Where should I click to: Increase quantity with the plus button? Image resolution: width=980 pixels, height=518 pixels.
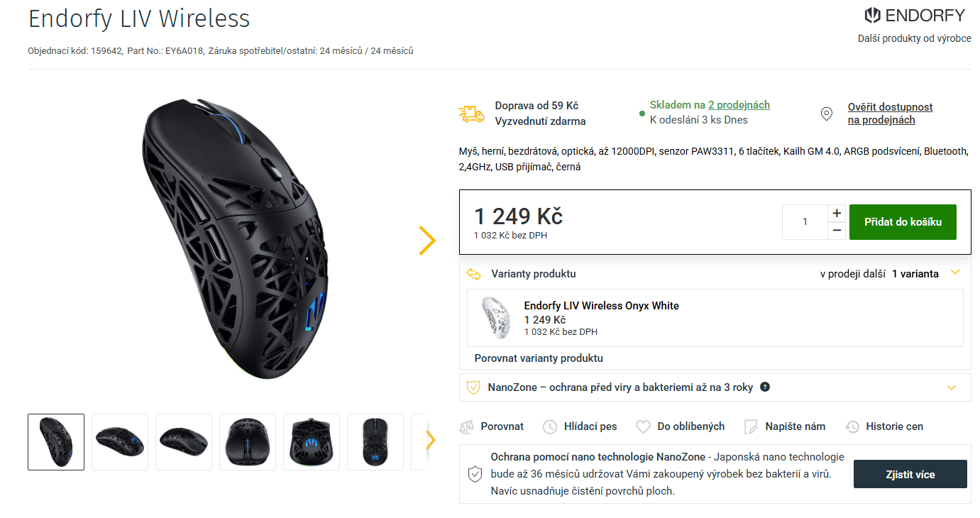pos(837,213)
